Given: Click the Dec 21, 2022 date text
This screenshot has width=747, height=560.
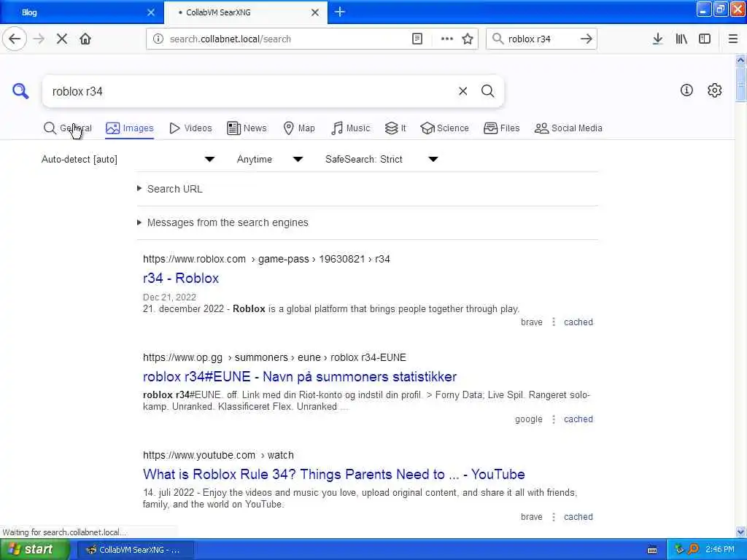Looking at the screenshot, I should click(x=169, y=297).
